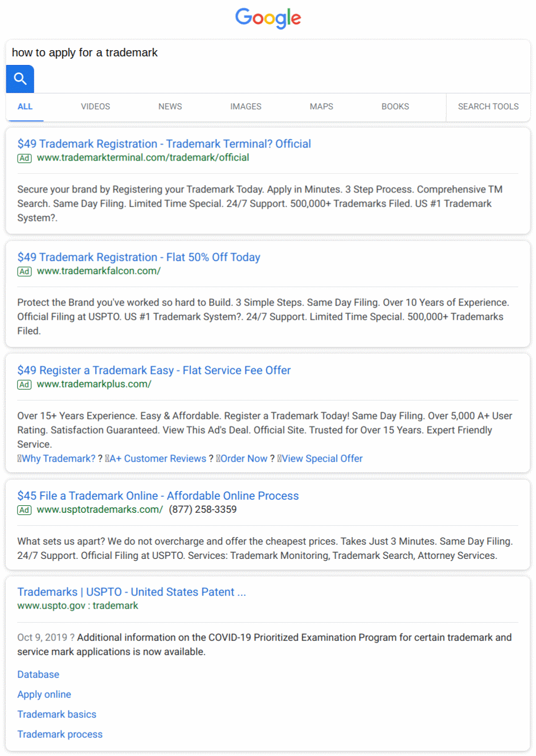
Task: Open the $45 File a Trademark Online ad
Action: click(x=158, y=496)
